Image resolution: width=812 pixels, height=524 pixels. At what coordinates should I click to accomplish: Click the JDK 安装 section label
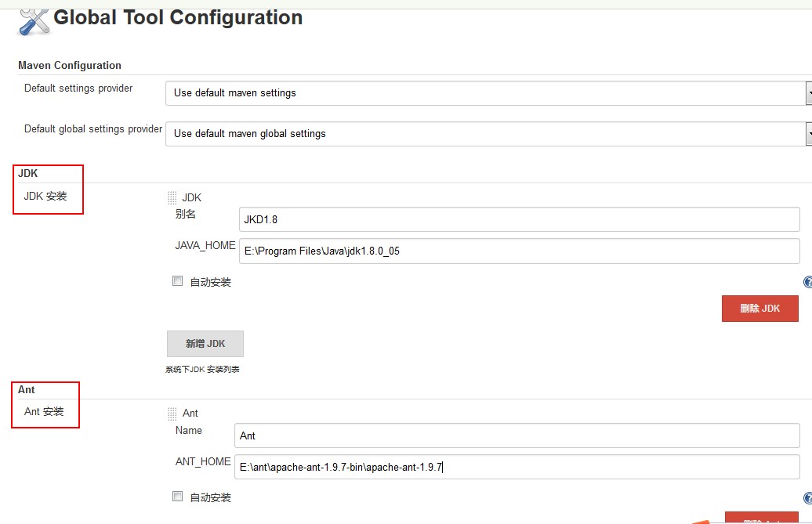[45, 197]
